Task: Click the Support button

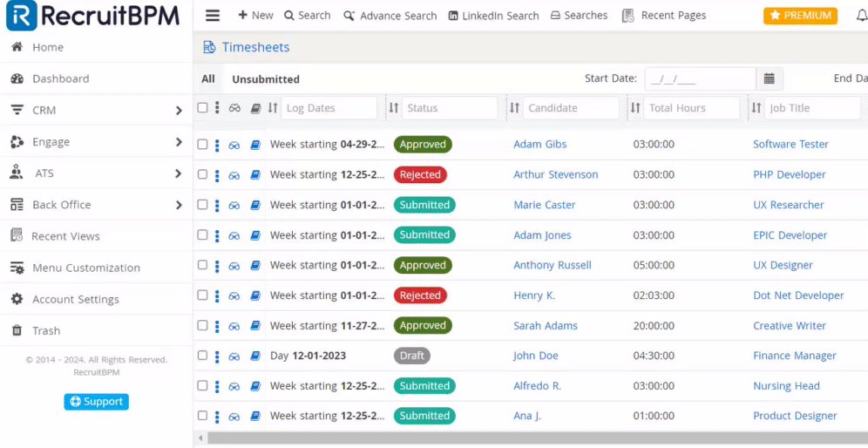Action: click(x=97, y=402)
